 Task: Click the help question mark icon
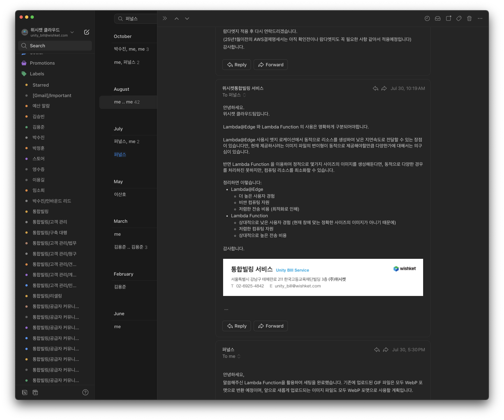[x=85, y=392]
